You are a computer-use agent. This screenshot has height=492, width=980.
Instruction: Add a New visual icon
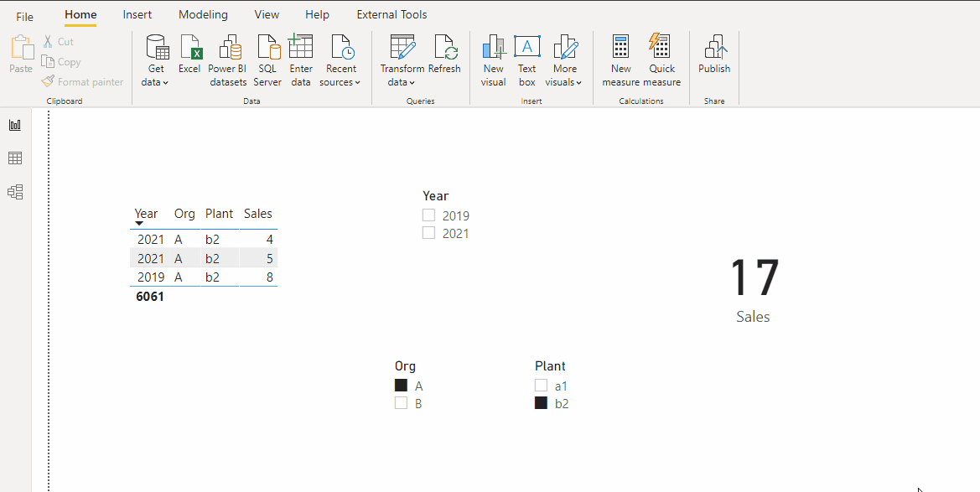click(494, 47)
